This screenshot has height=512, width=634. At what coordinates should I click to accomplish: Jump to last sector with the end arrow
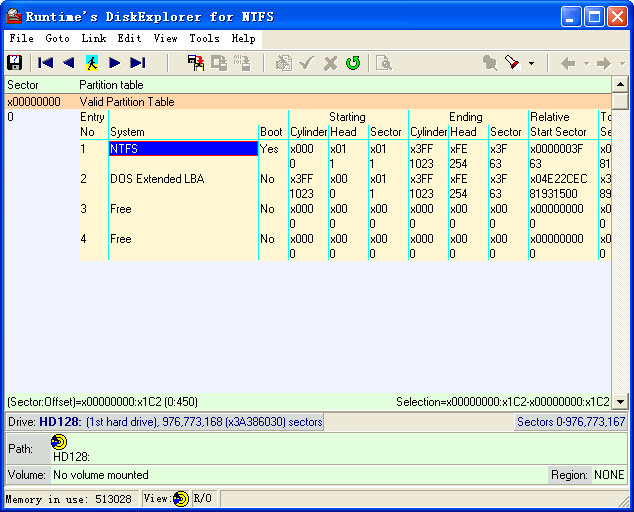click(138, 63)
